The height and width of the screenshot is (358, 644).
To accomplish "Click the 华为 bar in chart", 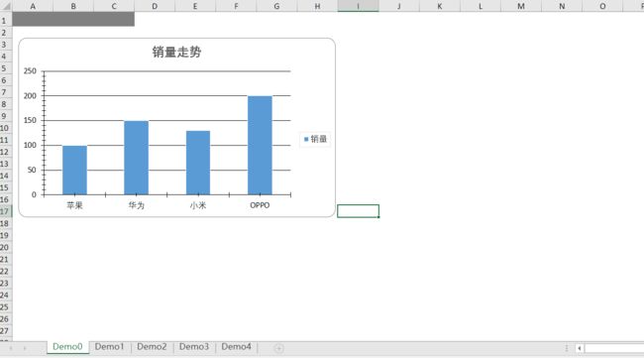I will coord(137,158).
